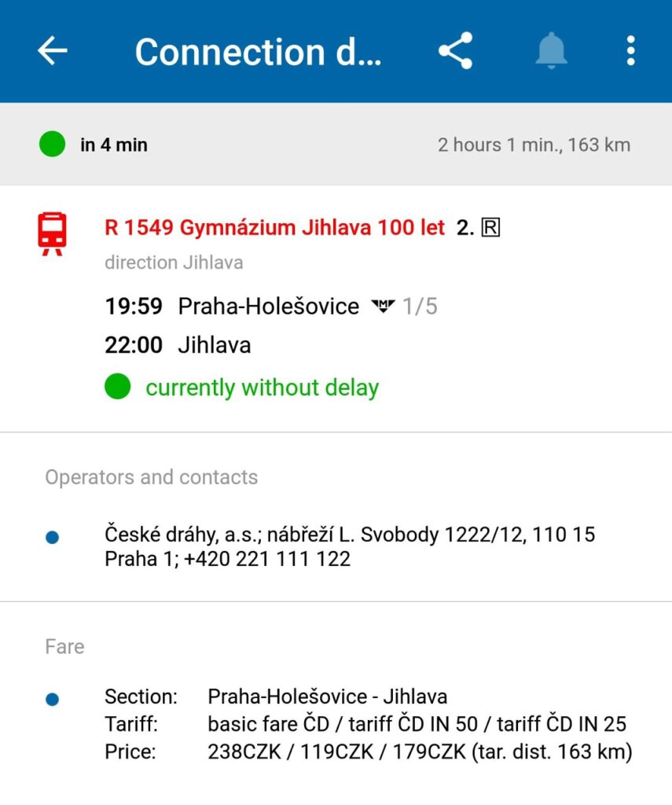Tap the reservation R symbol
This screenshot has height=805, width=672.
tap(490, 228)
